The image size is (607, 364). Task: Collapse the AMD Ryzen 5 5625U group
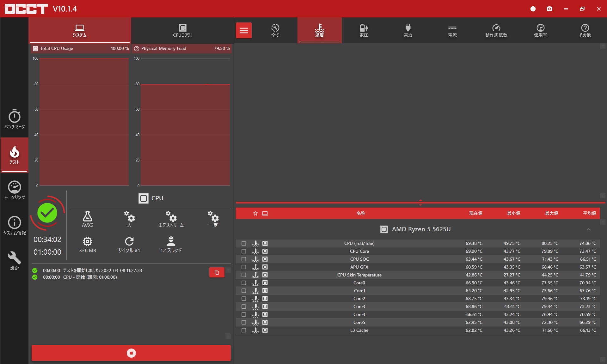(x=588, y=229)
